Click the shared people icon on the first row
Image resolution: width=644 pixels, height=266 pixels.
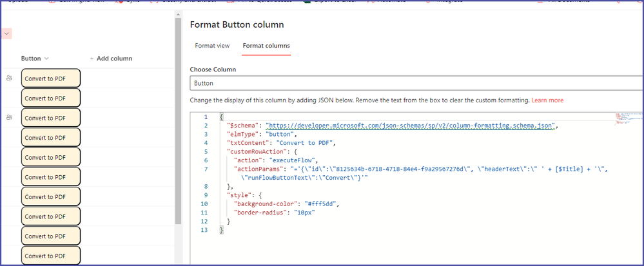9,78
